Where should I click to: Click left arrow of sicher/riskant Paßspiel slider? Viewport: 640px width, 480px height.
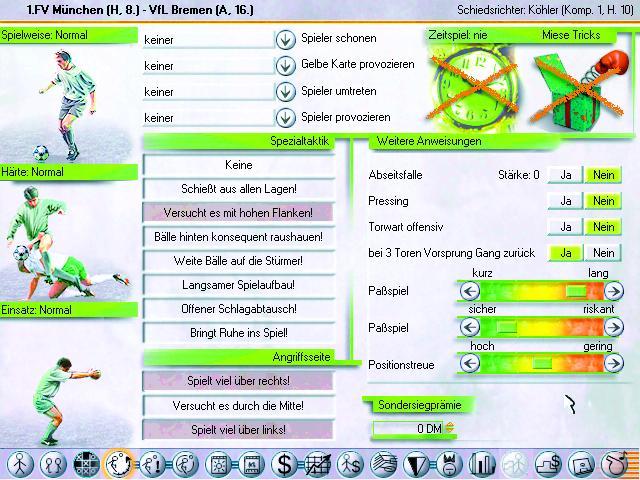[470, 327]
